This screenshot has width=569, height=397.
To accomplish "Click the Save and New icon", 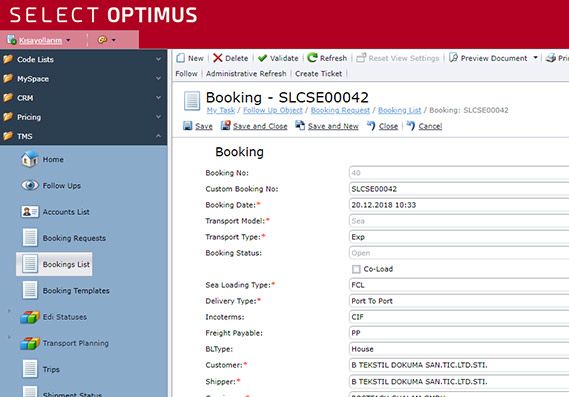I will (x=300, y=126).
